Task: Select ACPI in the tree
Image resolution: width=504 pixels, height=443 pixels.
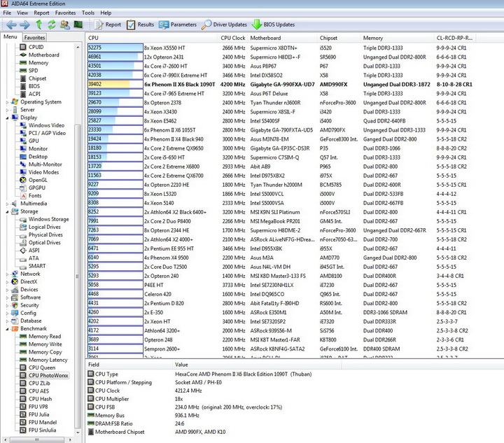Action: [x=34, y=94]
